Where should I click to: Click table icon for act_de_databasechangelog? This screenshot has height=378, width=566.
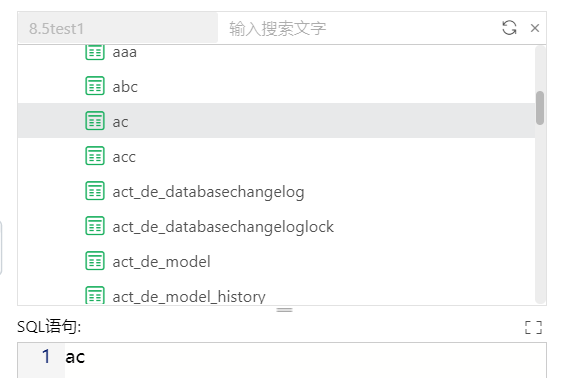[x=95, y=190]
